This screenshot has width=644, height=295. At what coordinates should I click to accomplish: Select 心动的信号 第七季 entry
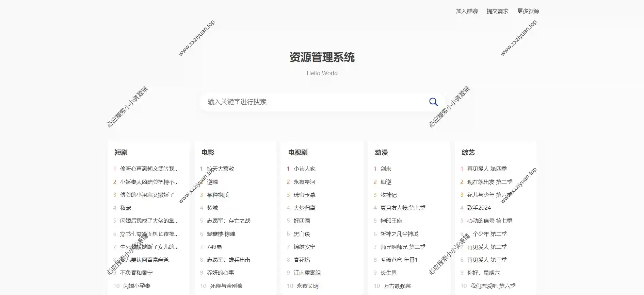coord(489,221)
